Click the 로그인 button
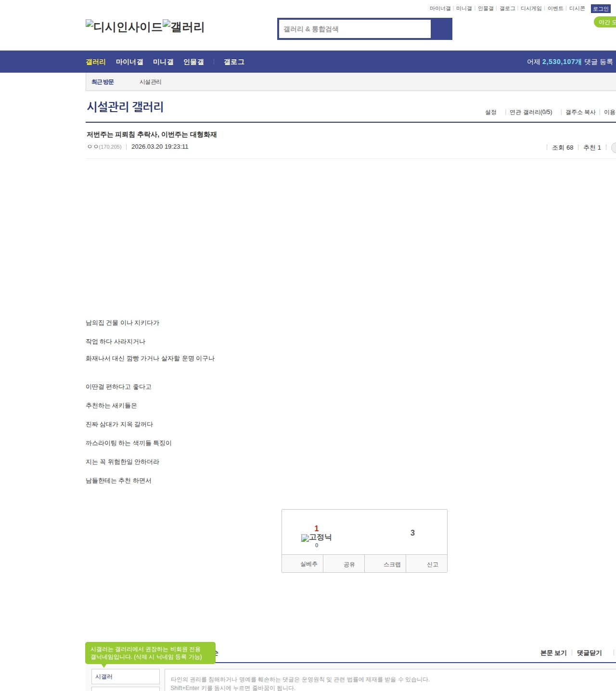 point(601,9)
